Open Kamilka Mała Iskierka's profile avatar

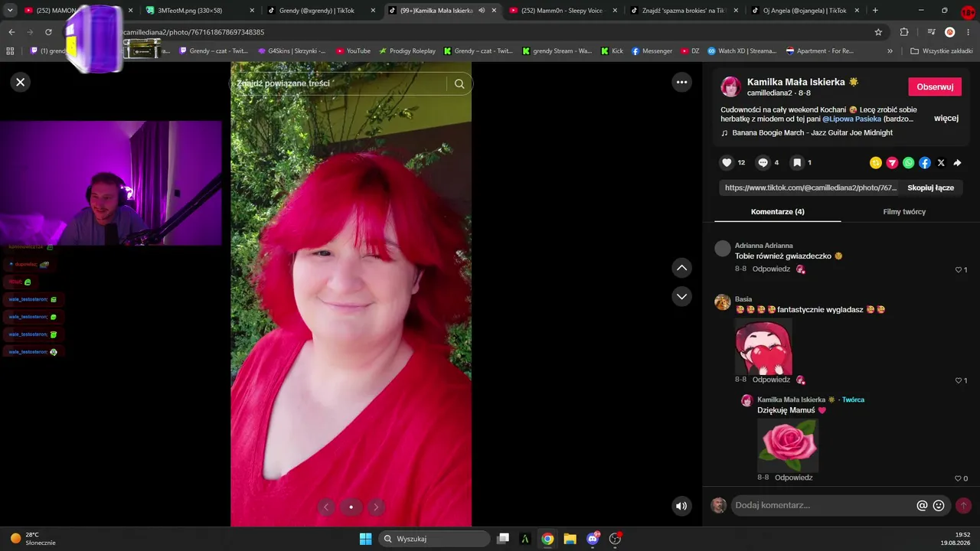731,86
